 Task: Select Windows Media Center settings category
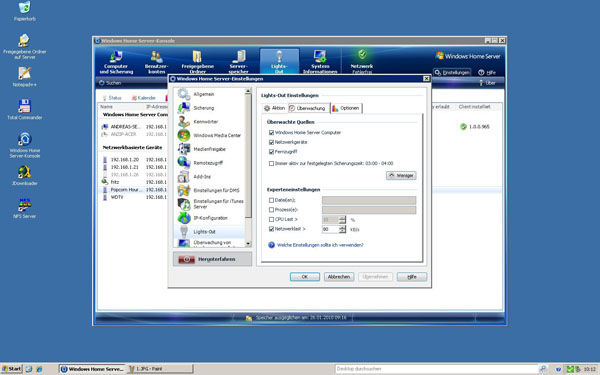point(209,135)
